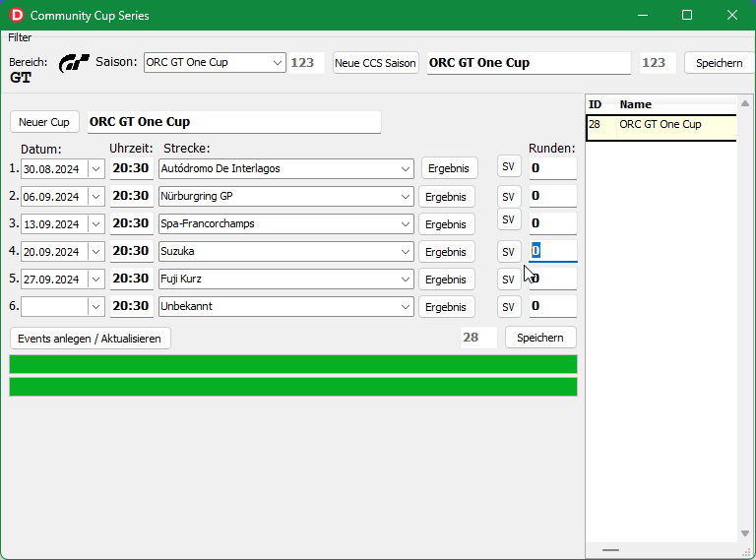The width and height of the screenshot is (756, 560).
Task: Expand the Nürburgring GP track dropdown
Action: click(406, 197)
